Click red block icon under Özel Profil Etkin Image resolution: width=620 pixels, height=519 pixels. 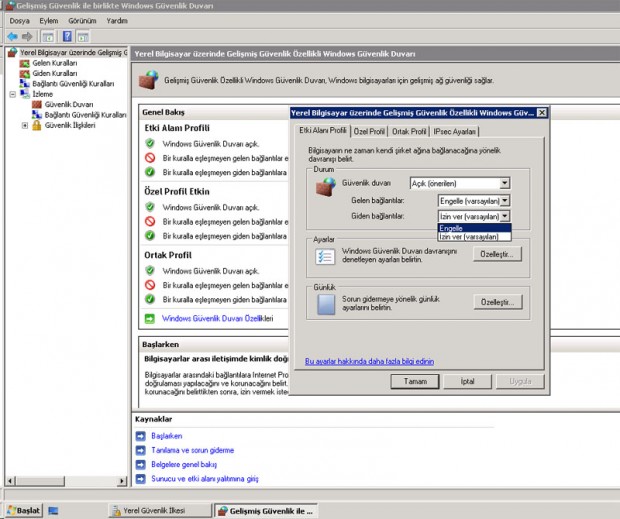[x=150, y=221]
